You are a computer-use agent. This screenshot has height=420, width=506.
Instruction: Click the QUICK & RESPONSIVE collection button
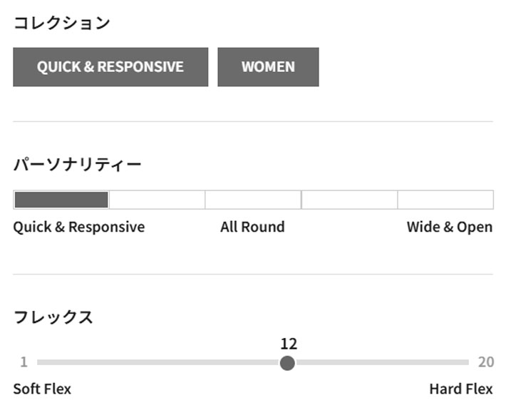coord(110,67)
